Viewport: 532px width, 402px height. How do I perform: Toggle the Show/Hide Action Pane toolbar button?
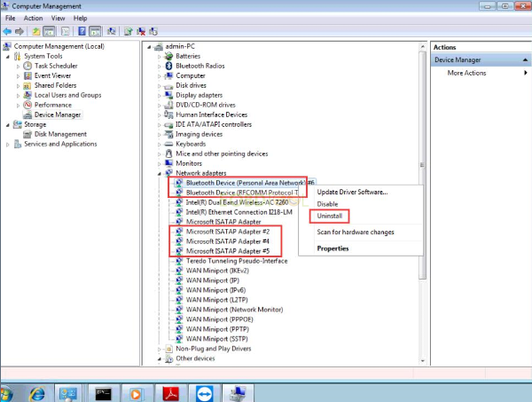coord(95,32)
